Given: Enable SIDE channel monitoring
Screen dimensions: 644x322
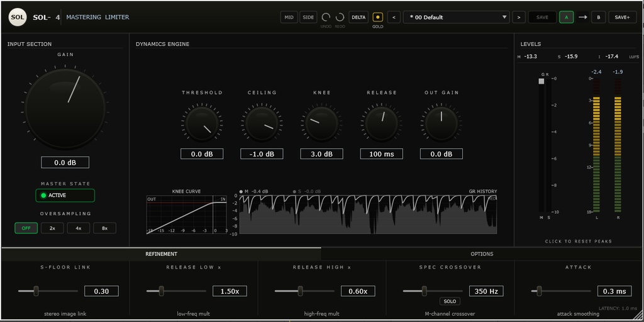Looking at the screenshot, I should pyautogui.click(x=308, y=17).
